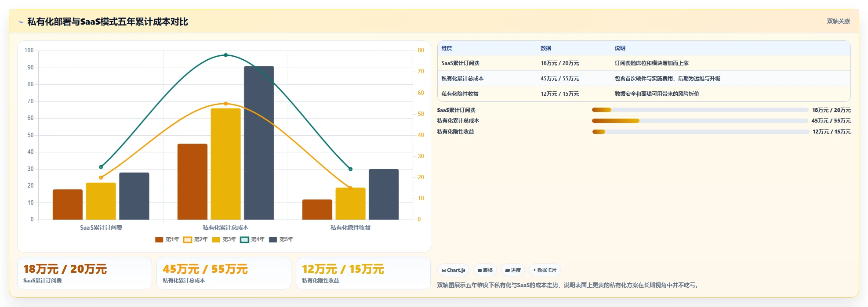Click the brown bar under 私有化累计总成本
868x307 pixels.
click(x=192, y=182)
